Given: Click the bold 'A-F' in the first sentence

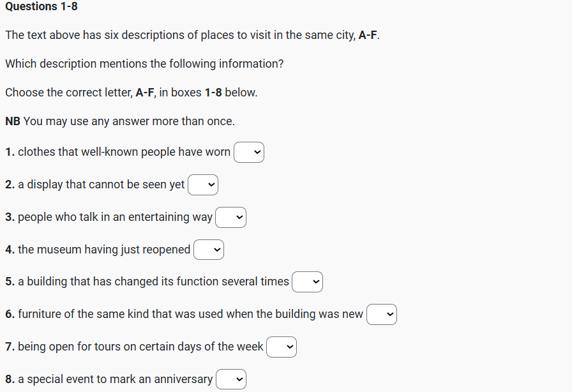Looking at the screenshot, I should coord(368,35).
